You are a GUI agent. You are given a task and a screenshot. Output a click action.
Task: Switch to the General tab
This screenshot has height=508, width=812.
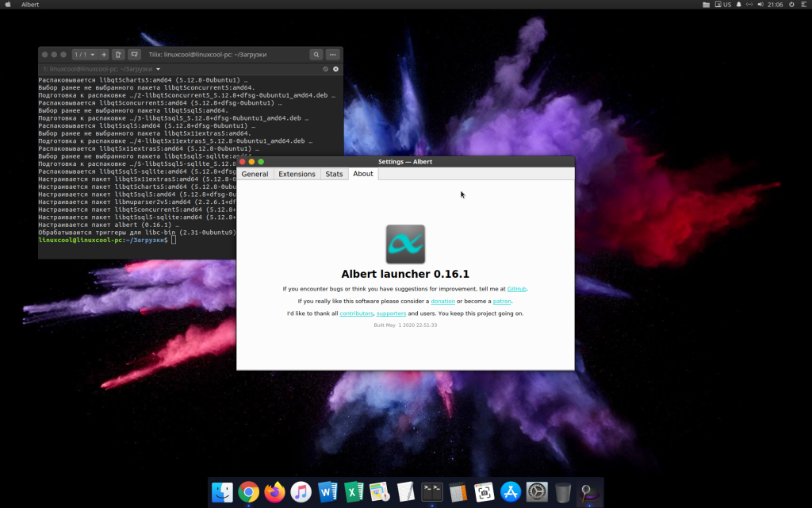pyautogui.click(x=255, y=174)
